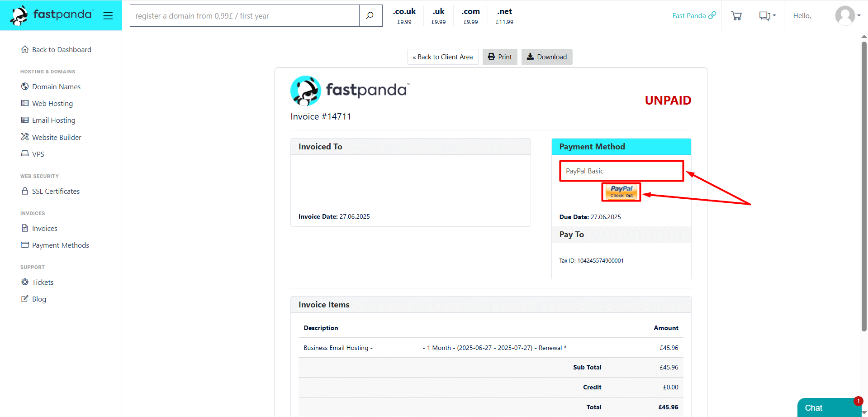Click the PayPal Check Out button

621,192
